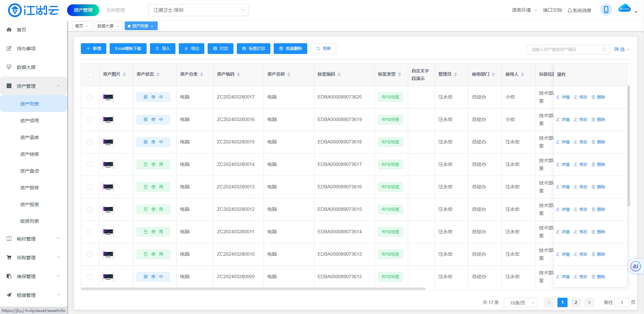Go to next page arrow in pagination
The height and width of the screenshot is (314, 644).
tap(589, 302)
